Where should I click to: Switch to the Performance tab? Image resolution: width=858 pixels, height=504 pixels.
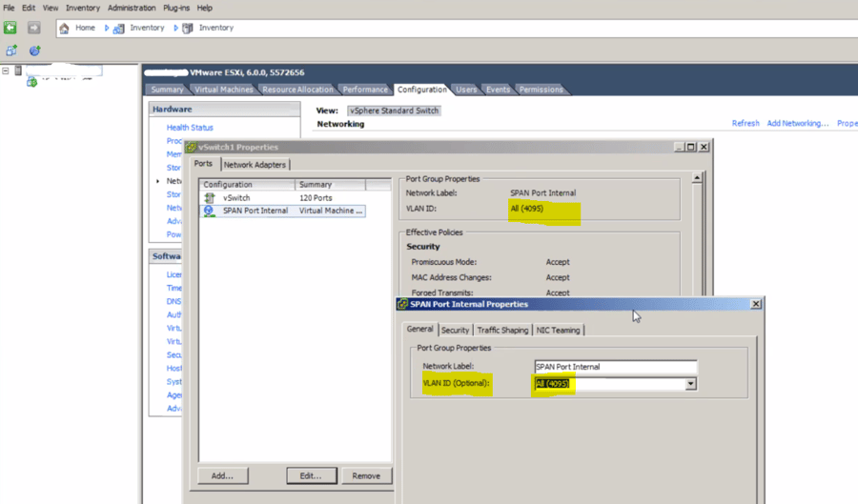click(x=365, y=90)
